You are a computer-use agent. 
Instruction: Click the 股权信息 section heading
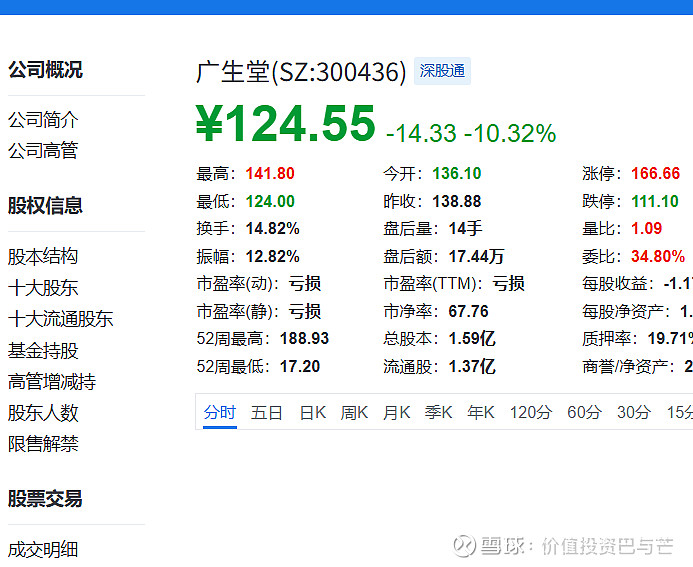pos(46,206)
